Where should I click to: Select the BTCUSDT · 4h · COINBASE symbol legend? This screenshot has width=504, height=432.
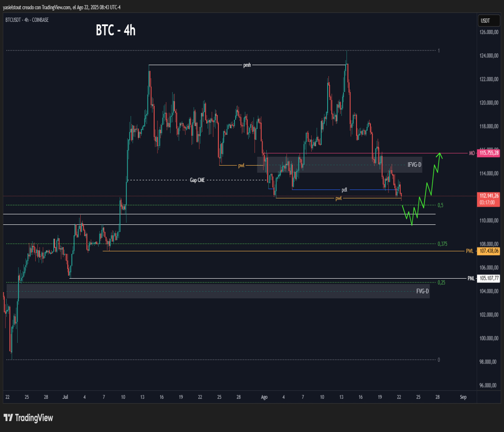[x=27, y=20]
